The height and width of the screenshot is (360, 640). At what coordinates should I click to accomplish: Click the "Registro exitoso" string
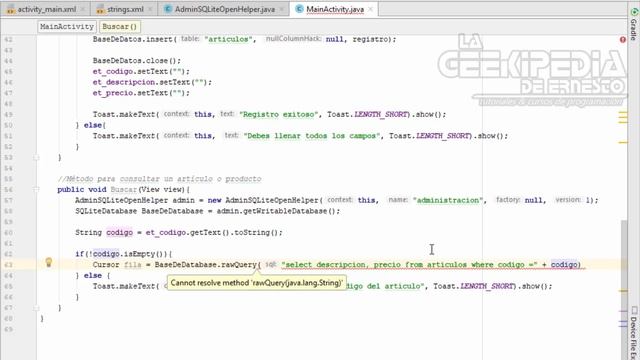click(x=278, y=114)
